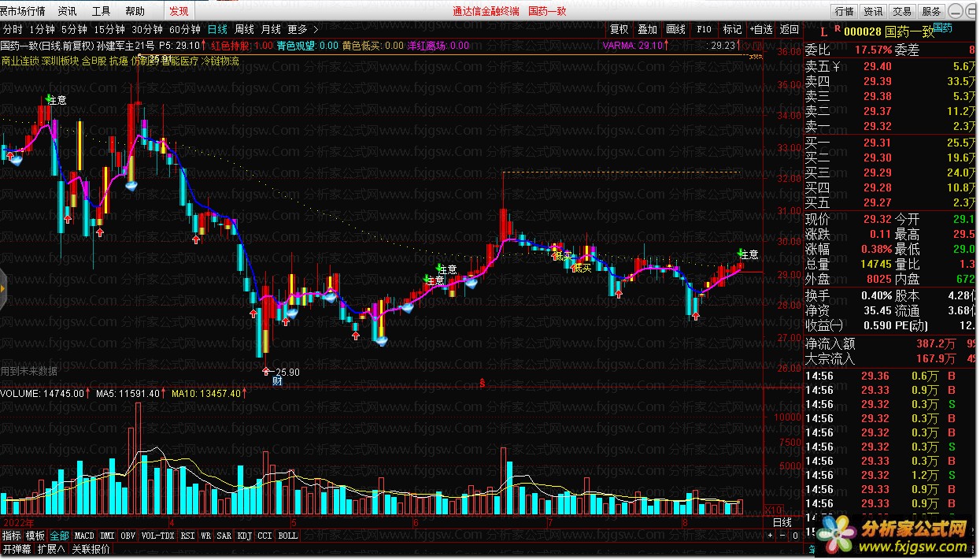Click the minus zoom button below 日线

782,536
